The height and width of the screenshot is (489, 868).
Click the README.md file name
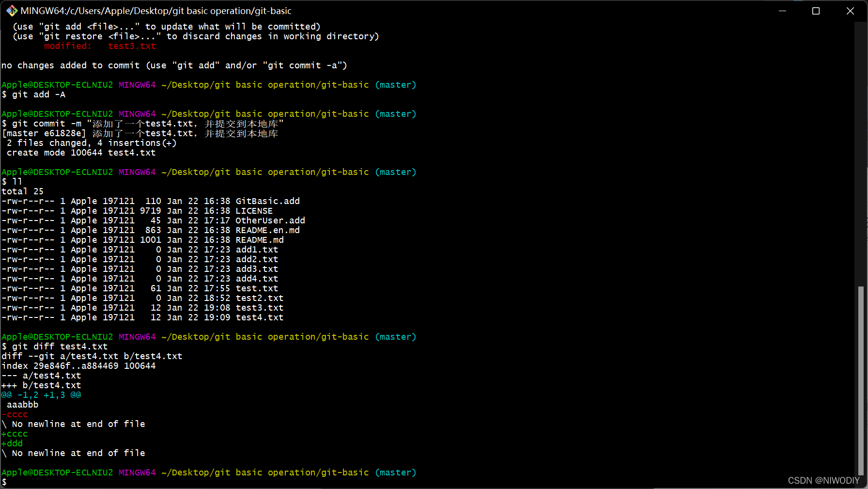click(260, 240)
